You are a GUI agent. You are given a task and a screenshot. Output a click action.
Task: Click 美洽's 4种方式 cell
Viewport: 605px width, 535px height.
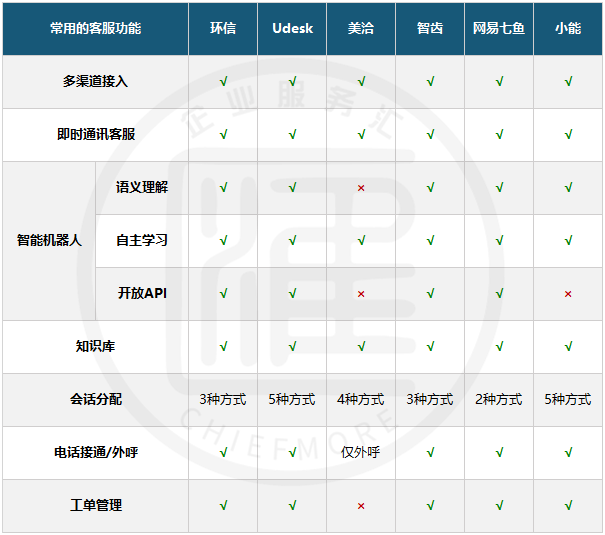point(361,399)
